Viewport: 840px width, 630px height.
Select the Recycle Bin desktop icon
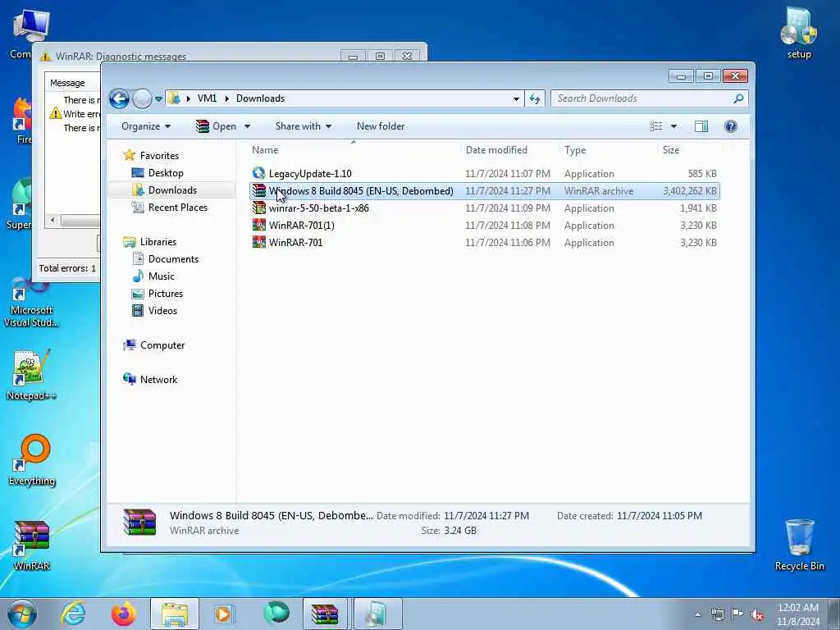click(799, 546)
